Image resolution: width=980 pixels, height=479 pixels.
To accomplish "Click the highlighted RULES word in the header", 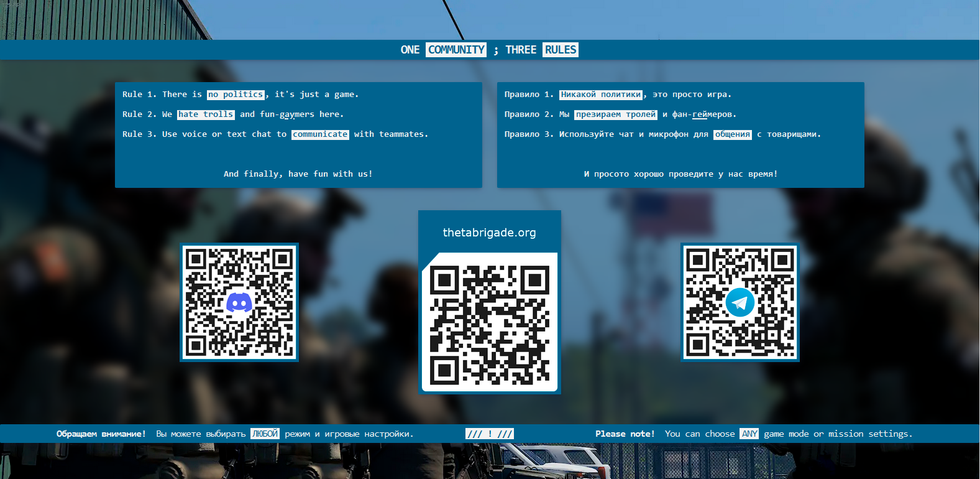I will [561, 50].
